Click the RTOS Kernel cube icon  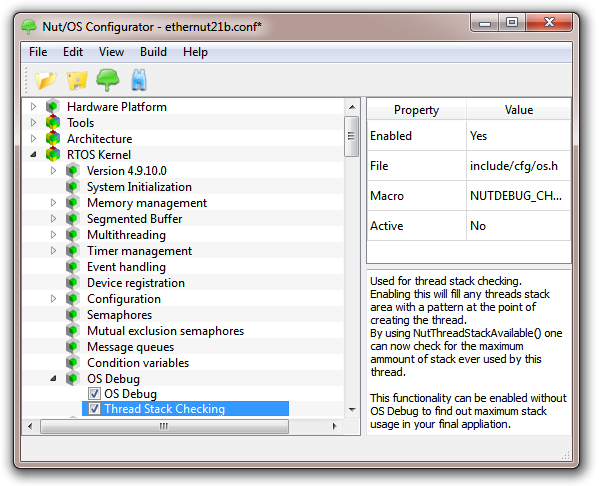(53, 155)
